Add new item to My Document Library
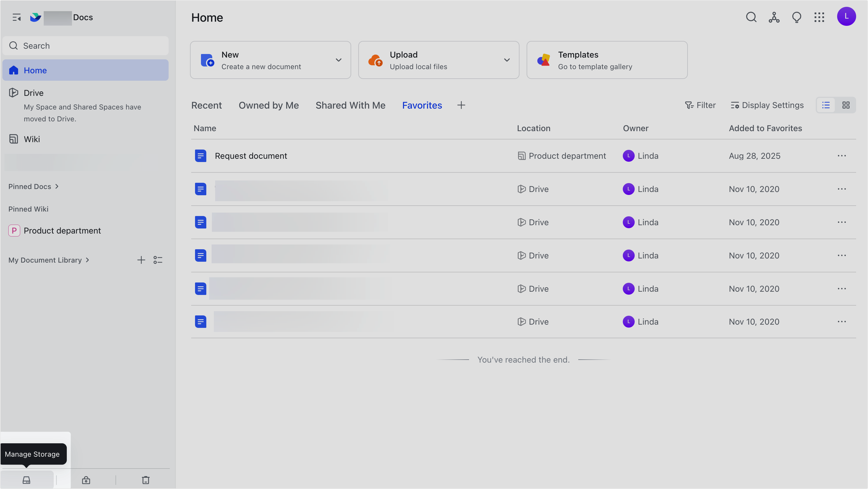 coord(141,260)
